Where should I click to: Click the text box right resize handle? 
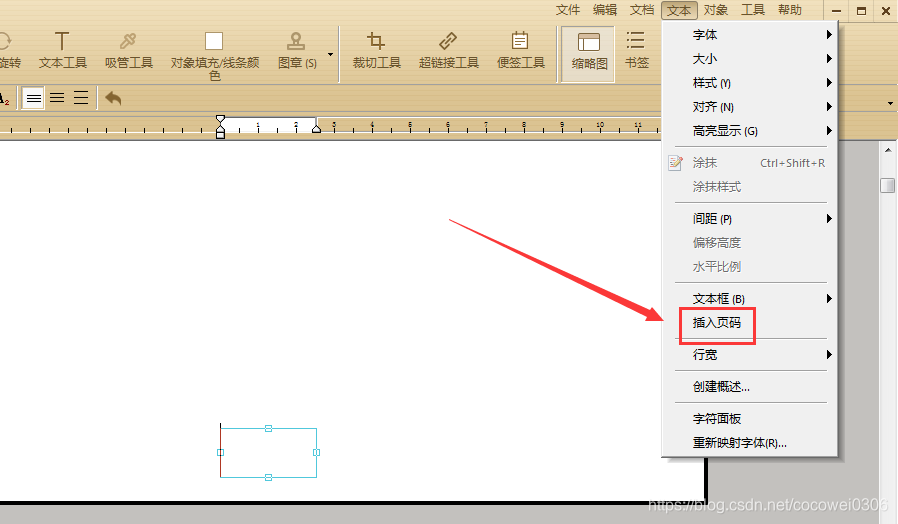coord(317,452)
